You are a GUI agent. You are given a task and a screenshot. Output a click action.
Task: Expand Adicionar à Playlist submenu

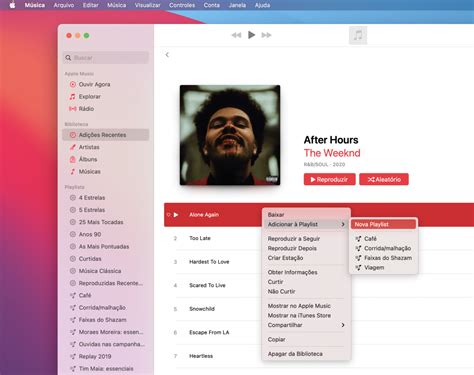pyautogui.click(x=306, y=224)
